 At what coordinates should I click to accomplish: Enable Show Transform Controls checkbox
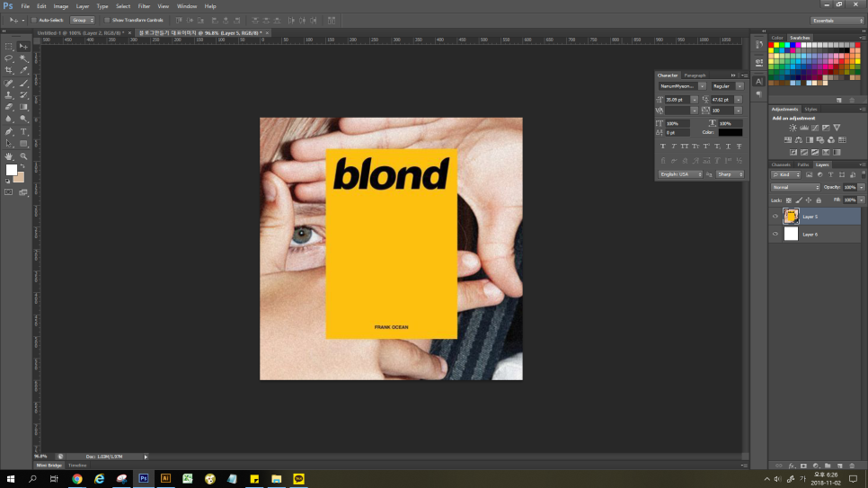pyautogui.click(x=107, y=21)
